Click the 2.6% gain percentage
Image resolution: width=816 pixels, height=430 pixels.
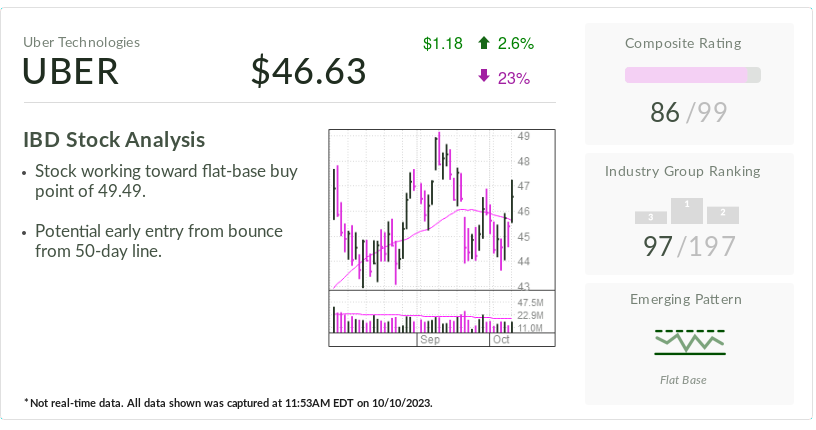(x=517, y=43)
